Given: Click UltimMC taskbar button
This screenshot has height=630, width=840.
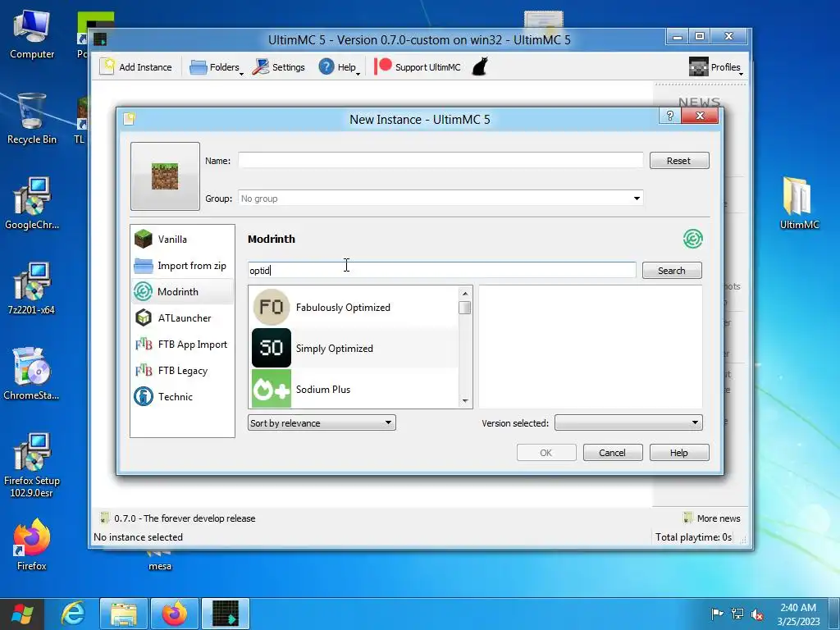Looking at the screenshot, I should click(x=226, y=614).
